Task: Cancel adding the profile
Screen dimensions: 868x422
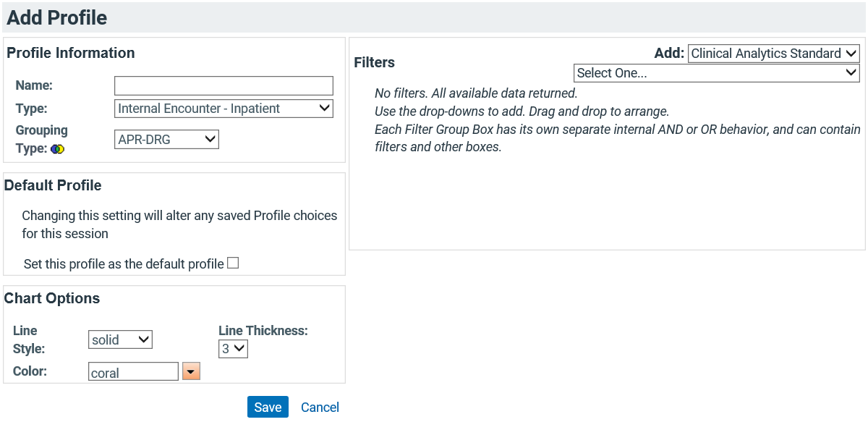Action: 320,408
